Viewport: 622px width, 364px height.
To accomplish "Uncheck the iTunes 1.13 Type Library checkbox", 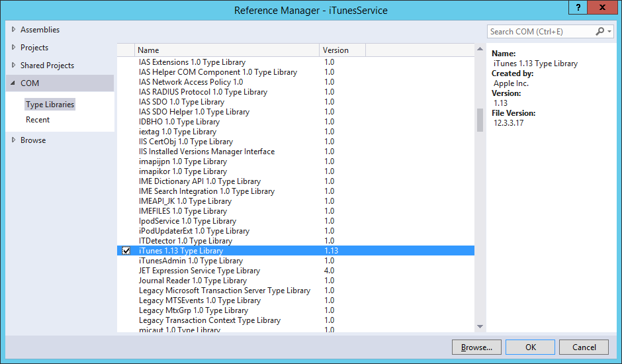I will [126, 251].
